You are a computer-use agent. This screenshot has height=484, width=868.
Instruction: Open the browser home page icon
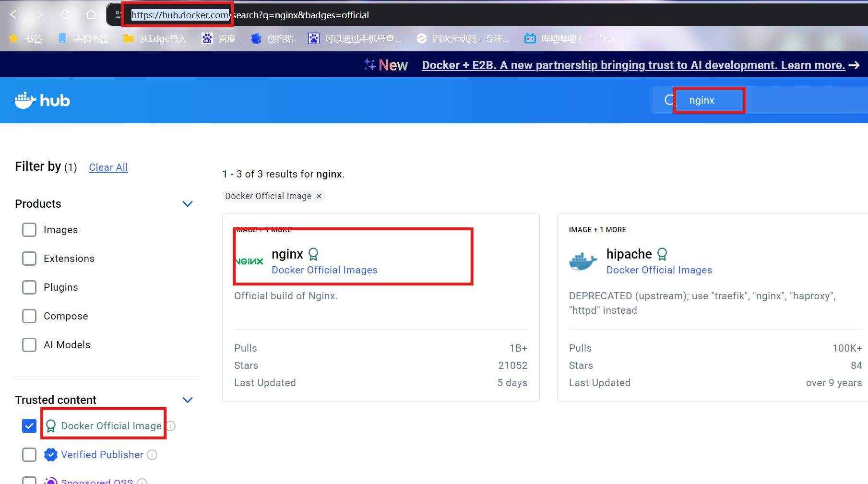pos(91,15)
